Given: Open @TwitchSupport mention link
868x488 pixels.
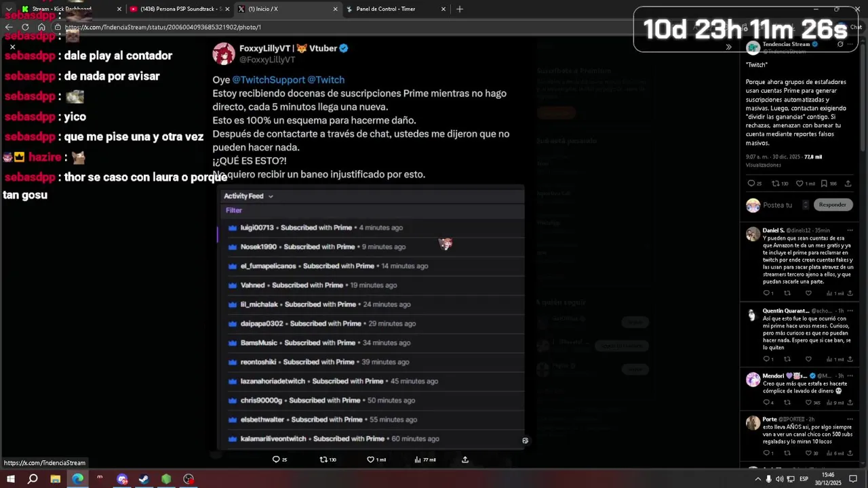Looking at the screenshot, I should click(269, 79).
